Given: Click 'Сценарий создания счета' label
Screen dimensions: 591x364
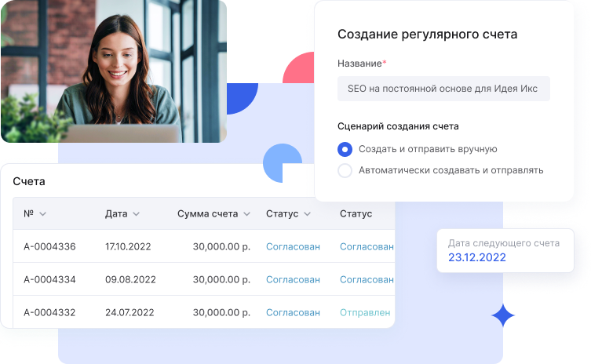Looking at the screenshot, I should point(398,126).
